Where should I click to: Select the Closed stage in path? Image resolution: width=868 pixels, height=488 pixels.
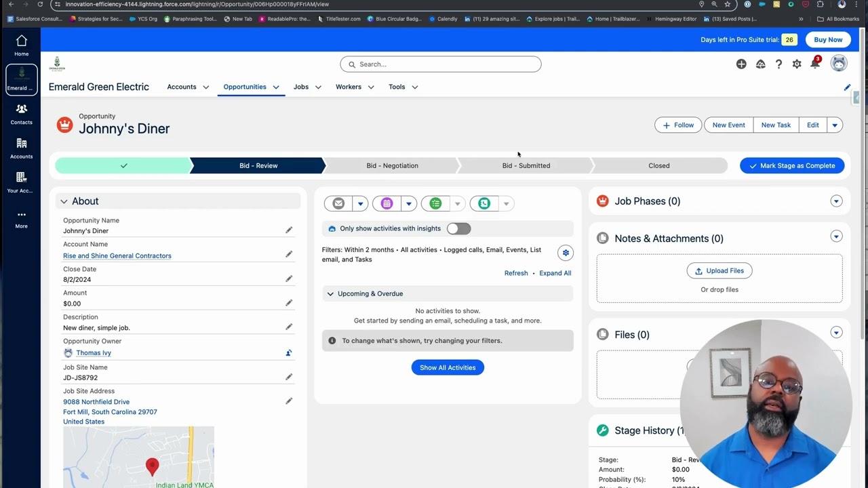(659, 165)
